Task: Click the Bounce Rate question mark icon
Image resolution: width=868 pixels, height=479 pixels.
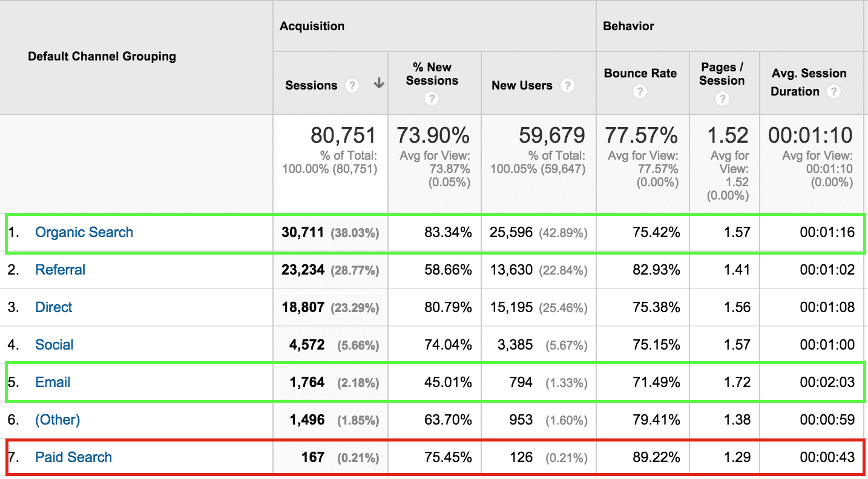Action: point(640,92)
